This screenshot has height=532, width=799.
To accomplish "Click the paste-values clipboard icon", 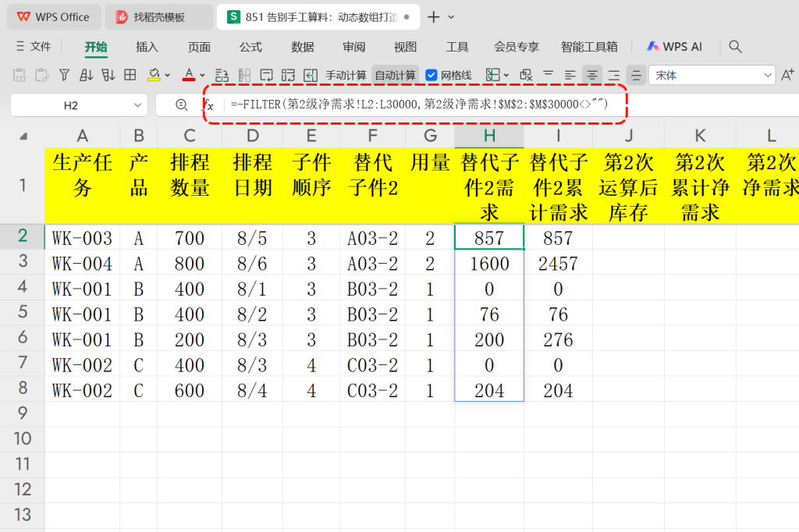I will pyautogui.click(x=20, y=76).
